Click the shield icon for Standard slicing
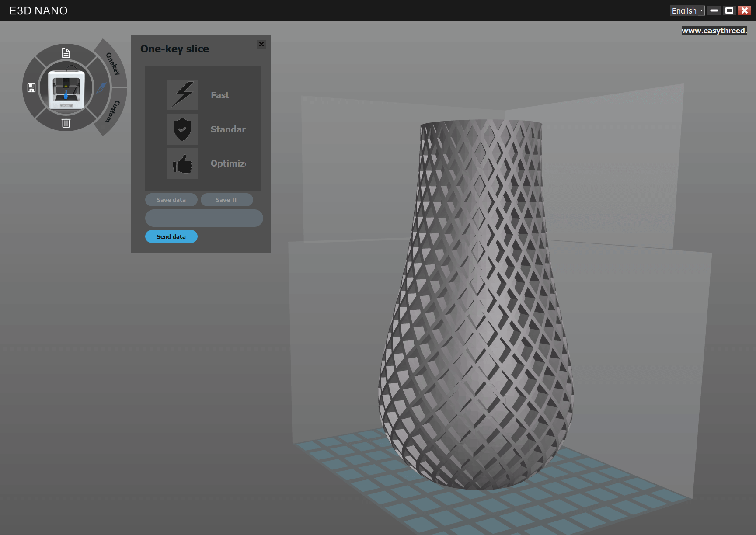756x535 pixels. (x=182, y=129)
